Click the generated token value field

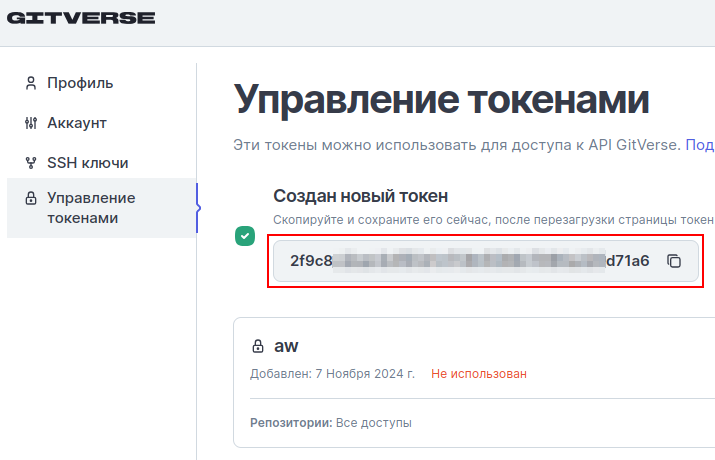click(x=486, y=261)
